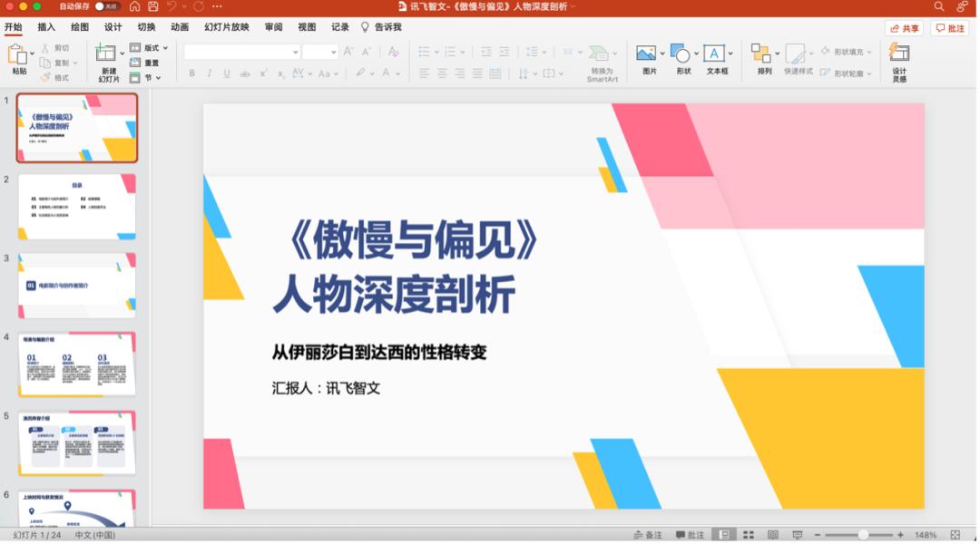The image size is (980, 544).
Task: Click the search magnifier icon
Action: pyautogui.click(x=939, y=6)
